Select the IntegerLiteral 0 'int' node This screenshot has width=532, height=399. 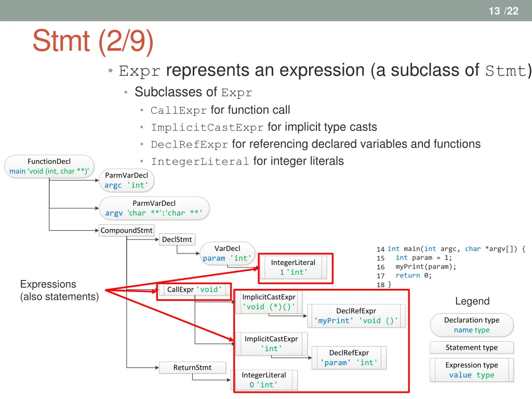[264, 380]
